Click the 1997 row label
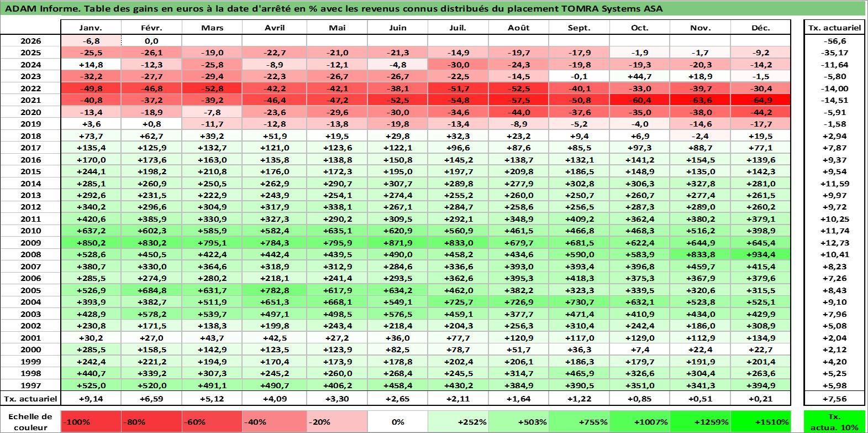 [x=30, y=385]
